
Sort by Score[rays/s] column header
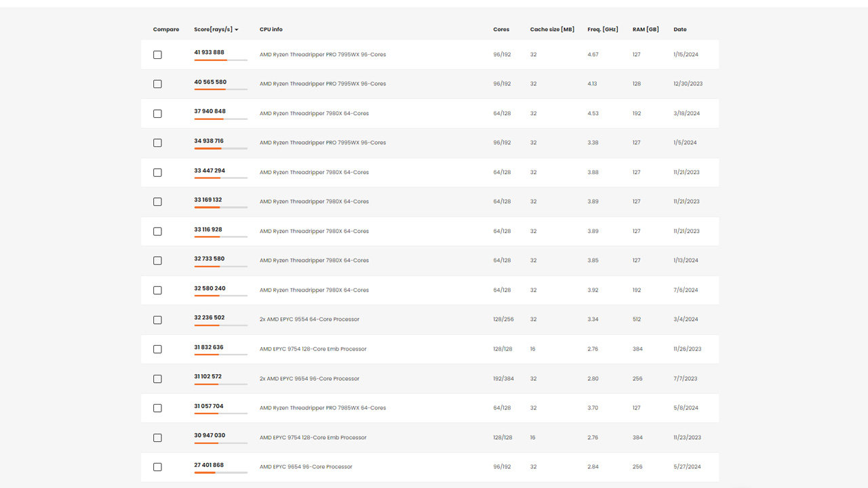pos(216,30)
